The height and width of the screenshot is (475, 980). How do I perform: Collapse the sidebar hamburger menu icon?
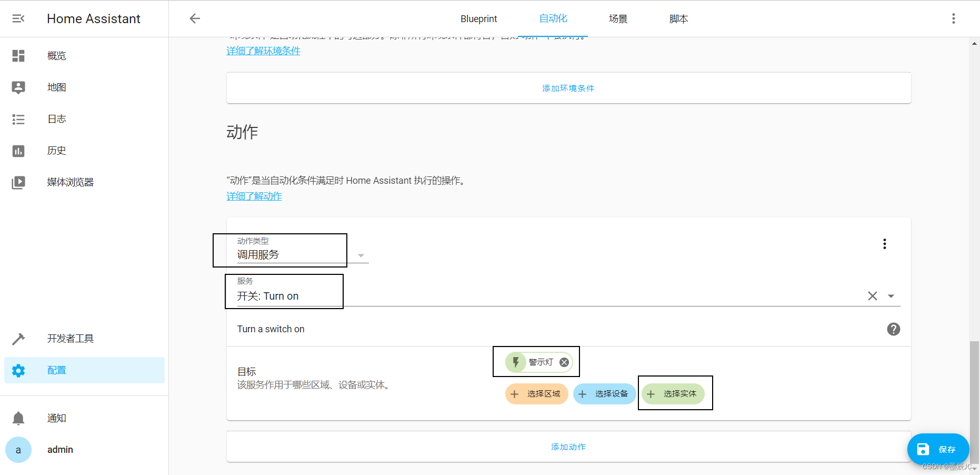coord(18,18)
